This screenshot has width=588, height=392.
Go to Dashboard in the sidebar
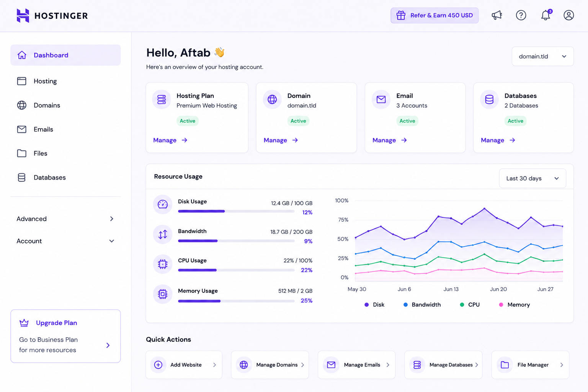(x=65, y=55)
